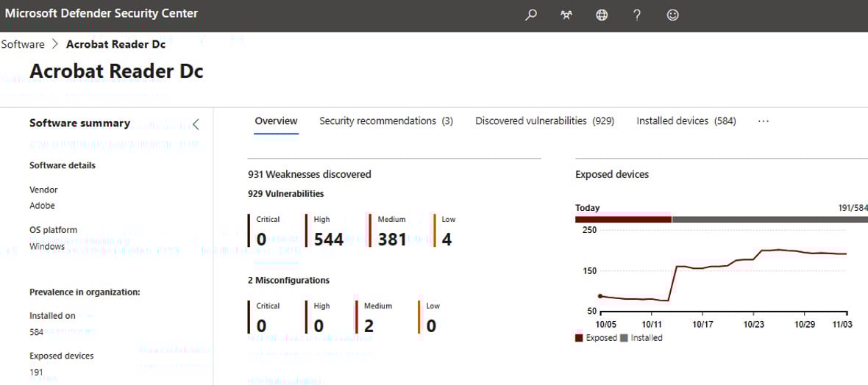Click the High vulnerabilities count 544
Screen dimensions: 868x385
pos(329,240)
